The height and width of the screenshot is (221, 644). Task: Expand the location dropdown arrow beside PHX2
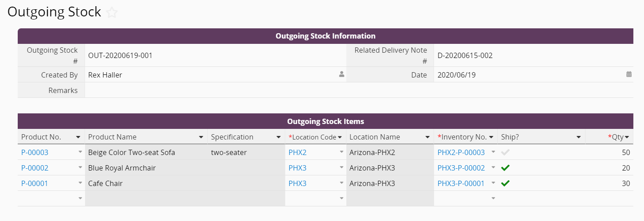pos(341,152)
